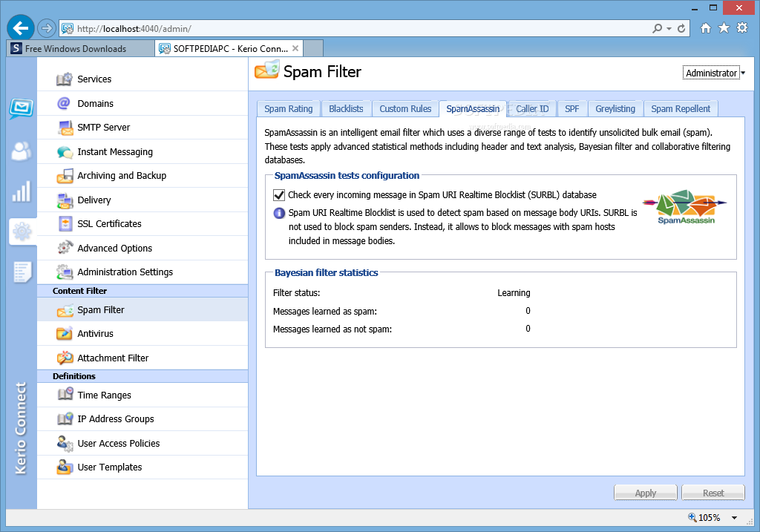Click the 'Messages learned as spam:' label

click(325, 311)
